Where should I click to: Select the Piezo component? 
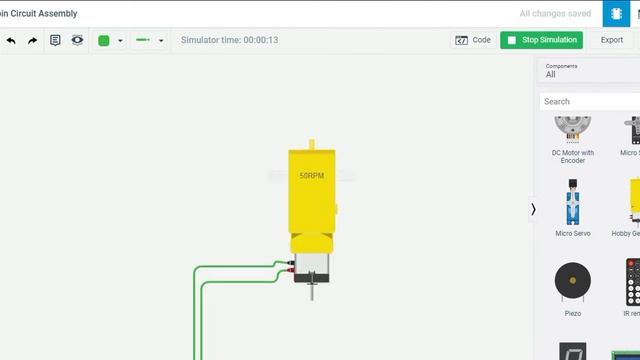coord(573,289)
